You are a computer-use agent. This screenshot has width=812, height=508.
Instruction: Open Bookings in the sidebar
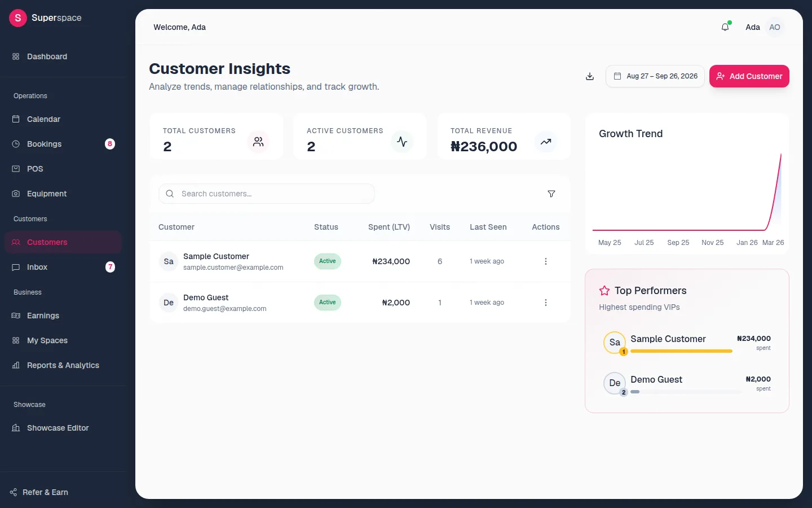pos(63,144)
